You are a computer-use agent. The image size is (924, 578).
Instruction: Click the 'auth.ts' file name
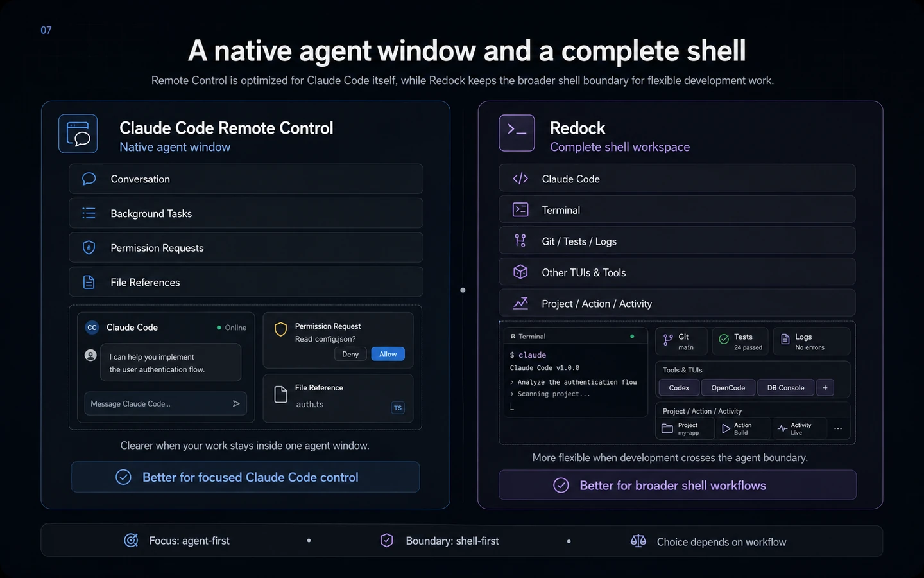pyautogui.click(x=310, y=404)
